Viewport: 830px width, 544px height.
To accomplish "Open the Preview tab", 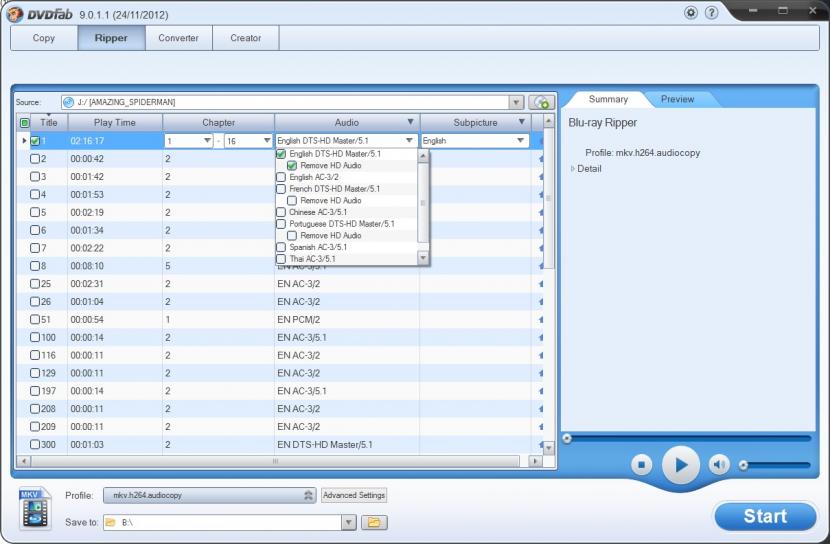I will (677, 99).
